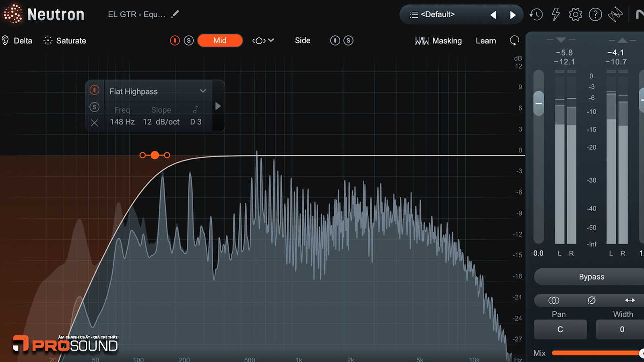Click the lightning bolt icon

click(555, 15)
